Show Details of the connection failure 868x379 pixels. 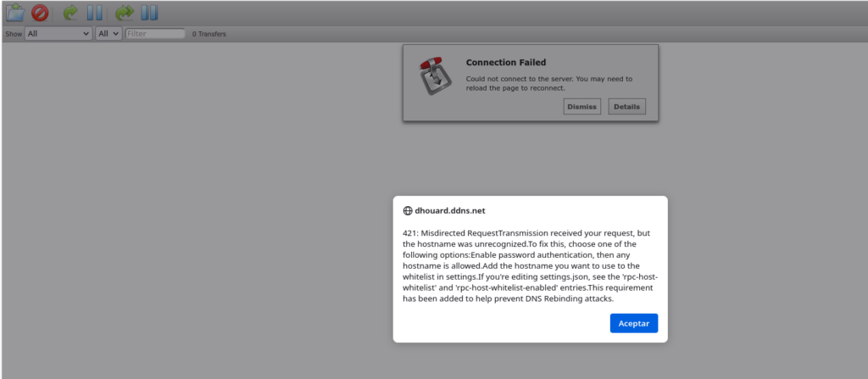tap(626, 107)
